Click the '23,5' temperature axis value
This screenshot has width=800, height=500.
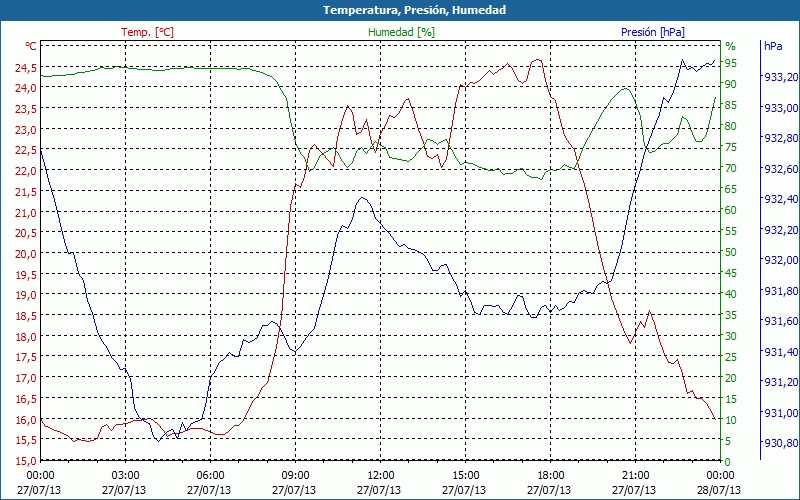tap(26, 109)
